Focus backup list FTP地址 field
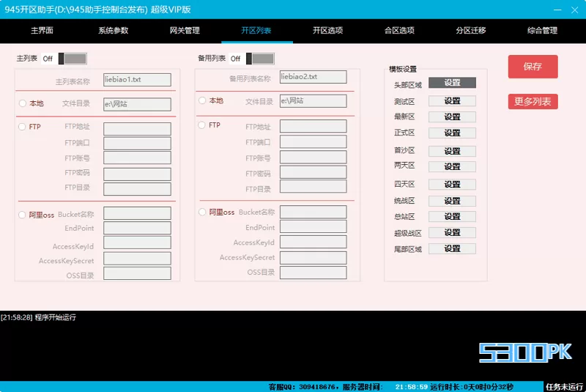Viewport: 586px width, 392px height. coord(314,126)
